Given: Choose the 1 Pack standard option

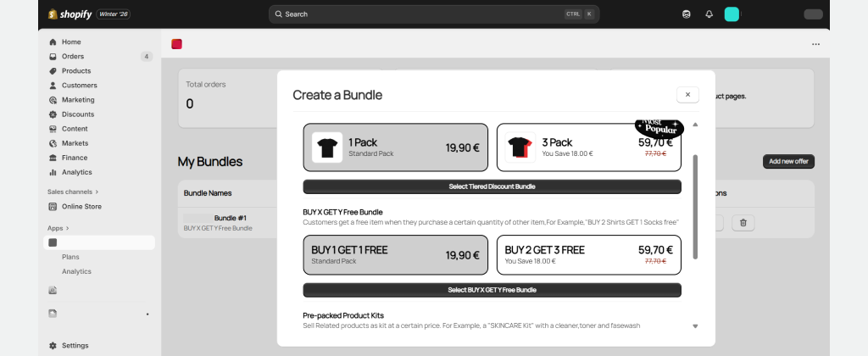Looking at the screenshot, I should pos(395,147).
